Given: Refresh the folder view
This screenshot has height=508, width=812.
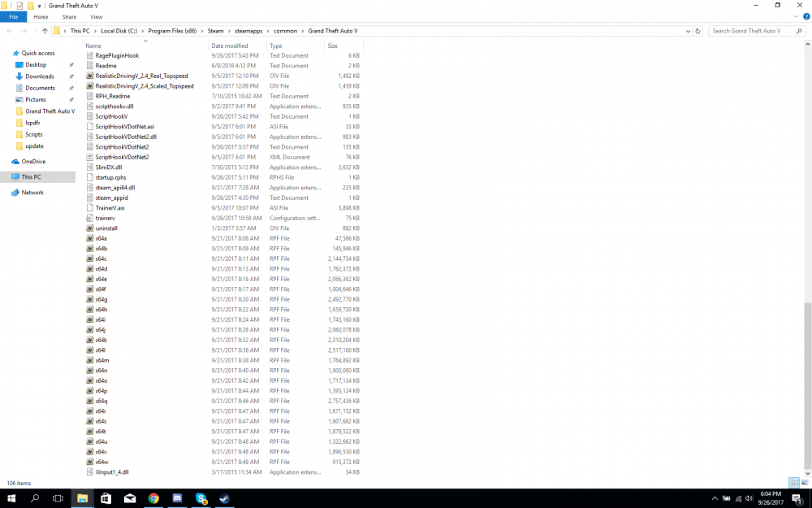Looking at the screenshot, I should click(x=698, y=31).
